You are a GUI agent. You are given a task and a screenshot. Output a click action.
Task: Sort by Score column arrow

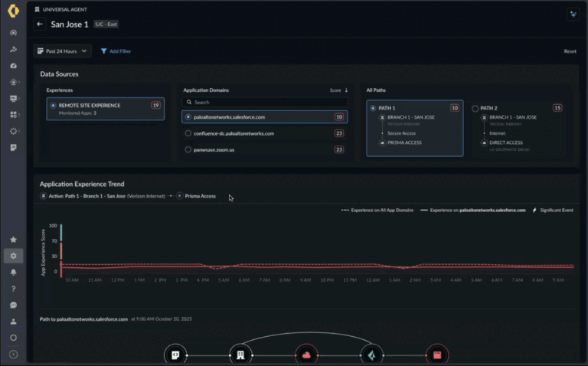click(346, 90)
